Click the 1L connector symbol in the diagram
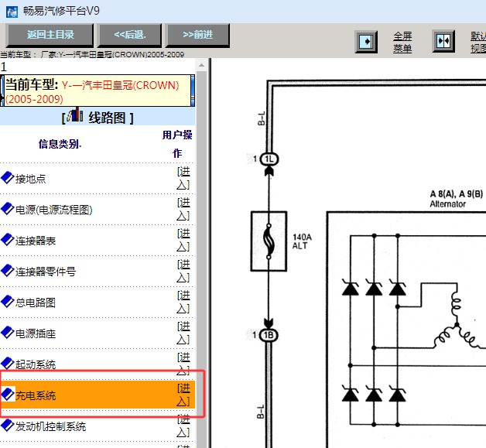The width and height of the screenshot is (486, 448). click(269, 159)
